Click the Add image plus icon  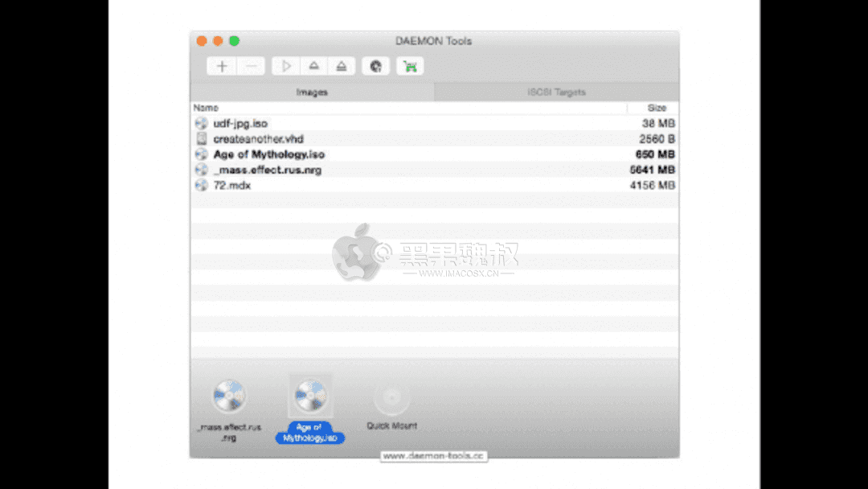(x=222, y=66)
